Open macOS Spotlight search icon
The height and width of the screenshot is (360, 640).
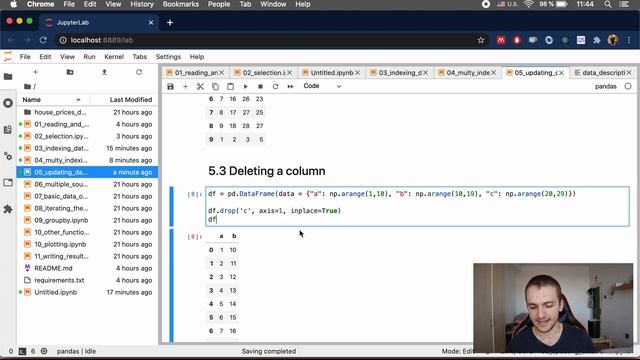pos(608,4)
